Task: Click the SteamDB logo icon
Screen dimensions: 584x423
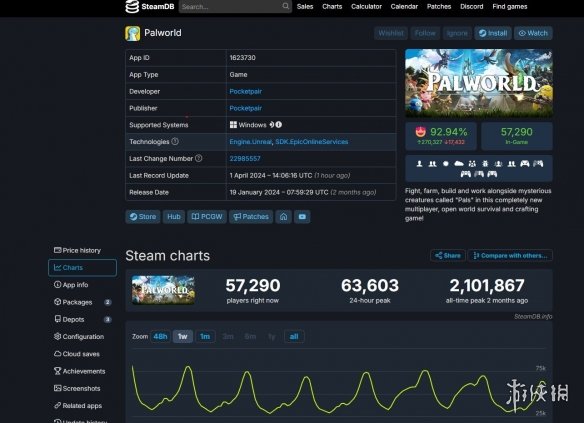Action: [x=132, y=6]
